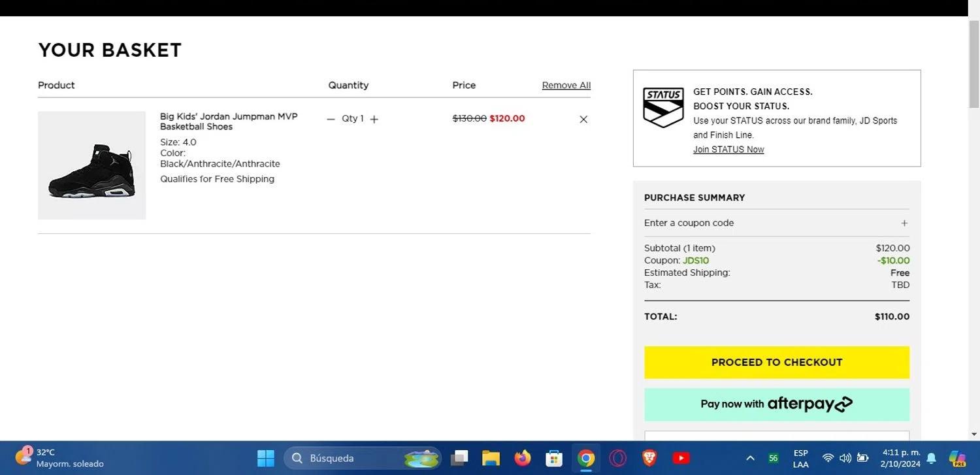Screen dimensions: 980x475
Task: Open the Windows Start menu
Action: 266,458
